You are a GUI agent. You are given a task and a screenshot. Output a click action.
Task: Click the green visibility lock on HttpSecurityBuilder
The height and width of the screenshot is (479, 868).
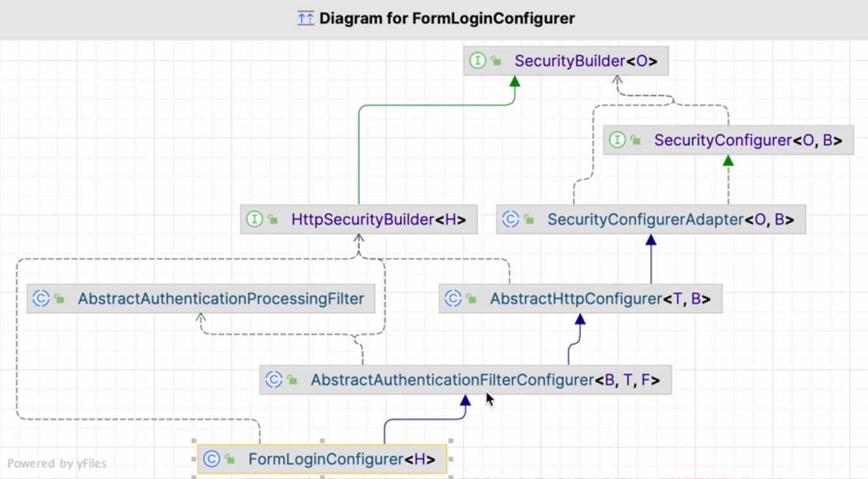pos(273,220)
